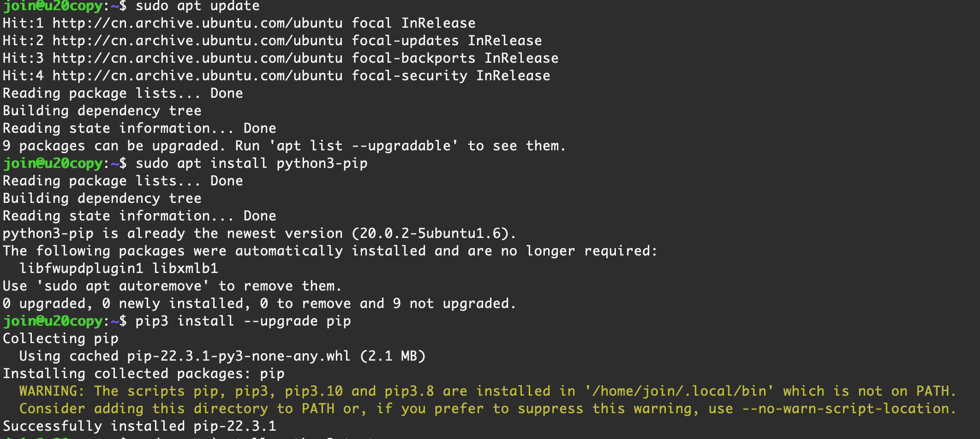Open the URL on the focal-security line
Viewport: 980px width, 439px height.
(197, 76)
